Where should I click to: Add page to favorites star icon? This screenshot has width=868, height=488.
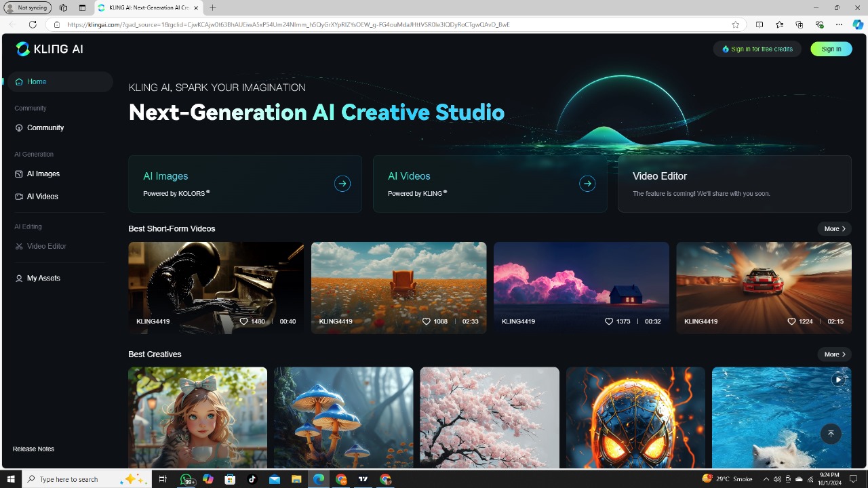coord(736,24)
